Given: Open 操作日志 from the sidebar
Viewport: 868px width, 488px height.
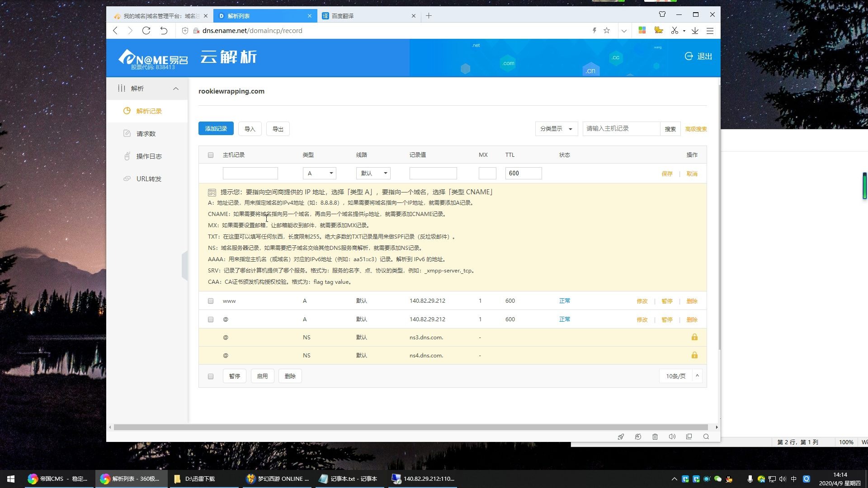Looking at the screenshot, I should tap(127, 156).
